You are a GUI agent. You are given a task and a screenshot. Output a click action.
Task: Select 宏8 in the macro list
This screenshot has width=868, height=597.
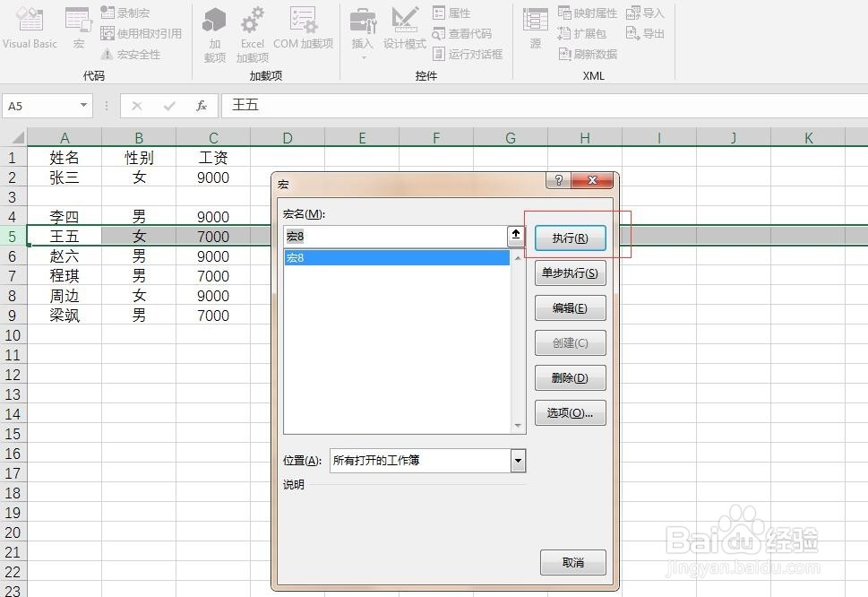click(397, 257)
